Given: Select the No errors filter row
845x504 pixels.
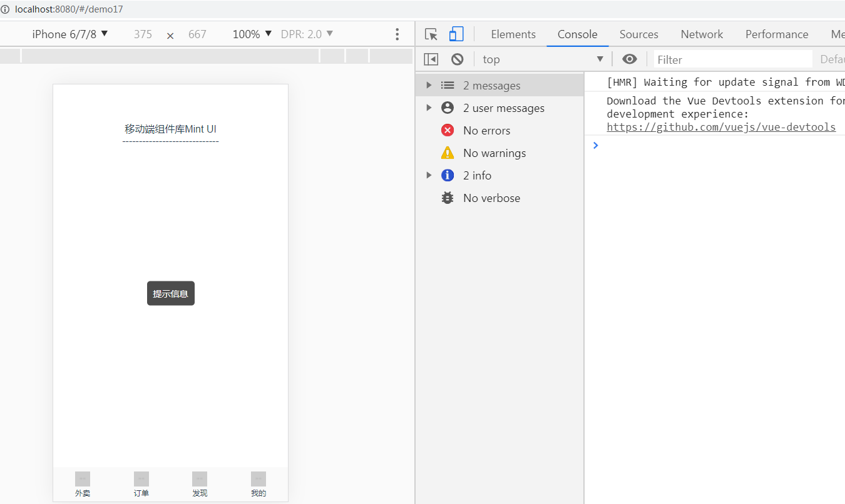Looking at the screenshot, I should pyautogui.click(x=499, y=130).
